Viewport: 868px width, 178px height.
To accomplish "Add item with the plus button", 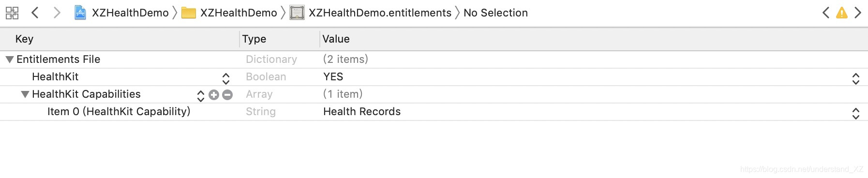I will pyautogui.click(x=214, y=95).
